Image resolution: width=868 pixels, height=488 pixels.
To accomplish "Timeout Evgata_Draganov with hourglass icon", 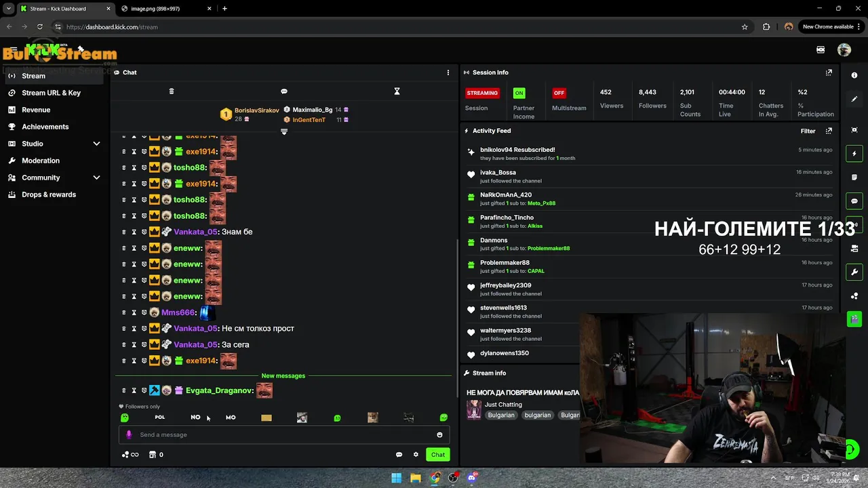I will tap(134, 390).
